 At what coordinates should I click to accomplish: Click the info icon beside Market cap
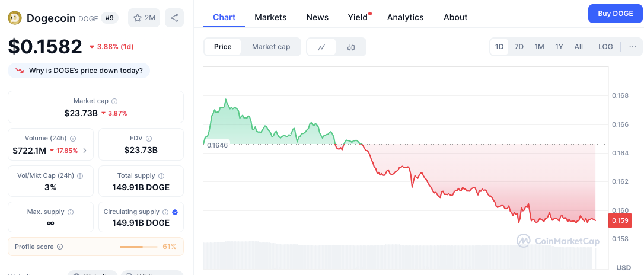click(x=114, y=101)
